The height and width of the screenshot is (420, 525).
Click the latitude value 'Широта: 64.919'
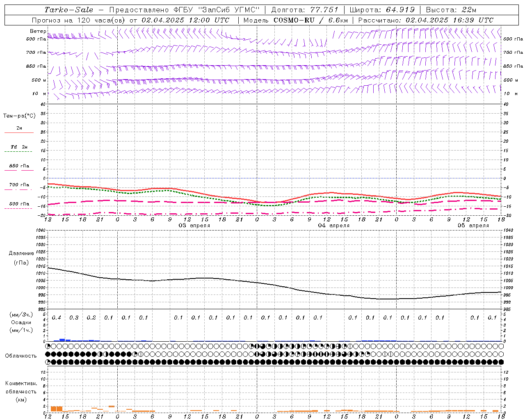(382, 10)
